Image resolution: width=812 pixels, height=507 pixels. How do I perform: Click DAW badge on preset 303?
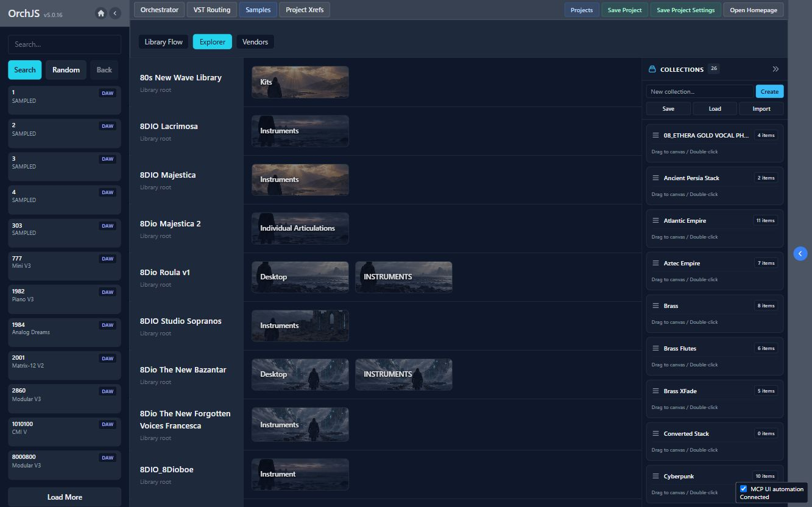click(x=108, y=226)
